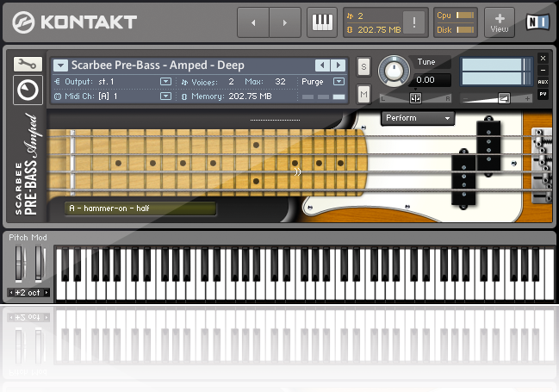Click the lower bass pickup on body
The image size is (559, 392).
click(463, 178)
